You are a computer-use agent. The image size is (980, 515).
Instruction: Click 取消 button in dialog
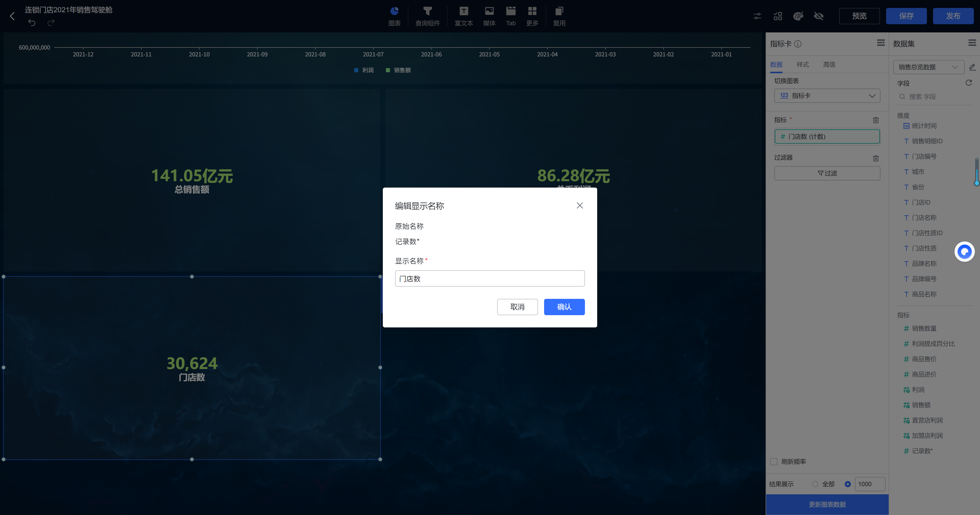517,307
